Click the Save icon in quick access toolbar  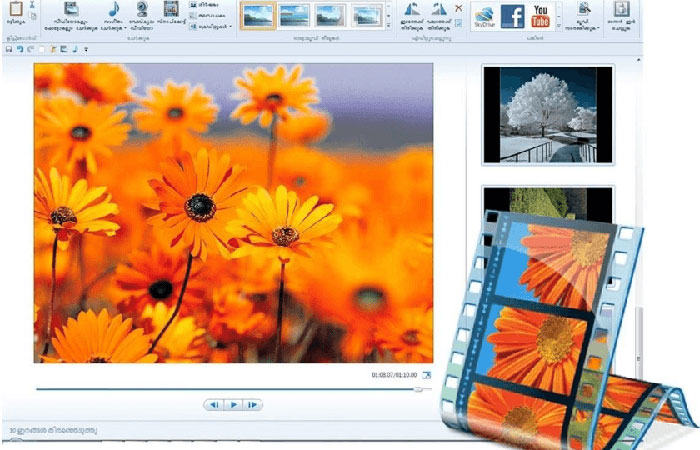coord(9,49)
